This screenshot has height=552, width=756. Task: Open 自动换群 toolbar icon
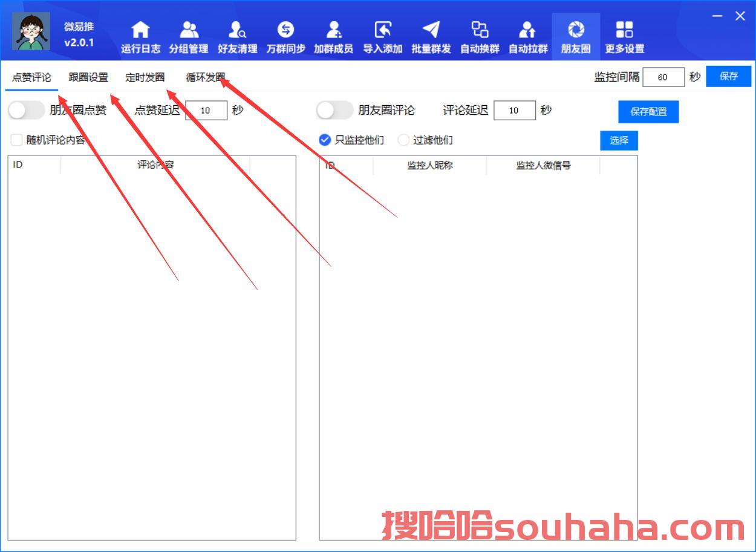coord(480,30)
